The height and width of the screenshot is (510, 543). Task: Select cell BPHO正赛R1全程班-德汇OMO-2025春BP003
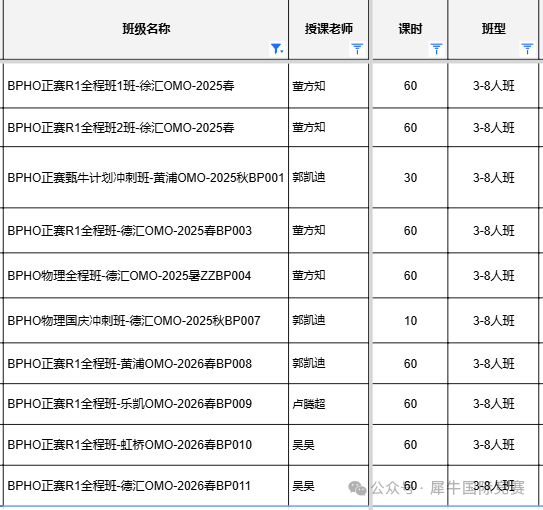(146, 230)
